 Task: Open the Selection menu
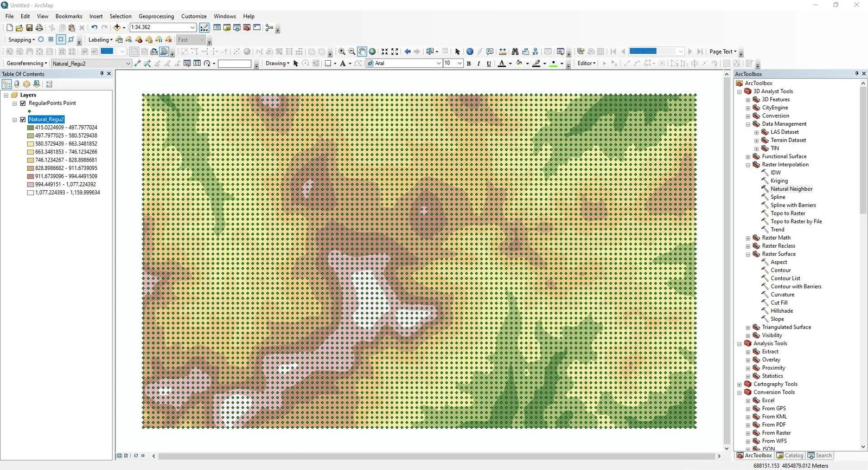[x=120, y=16]
